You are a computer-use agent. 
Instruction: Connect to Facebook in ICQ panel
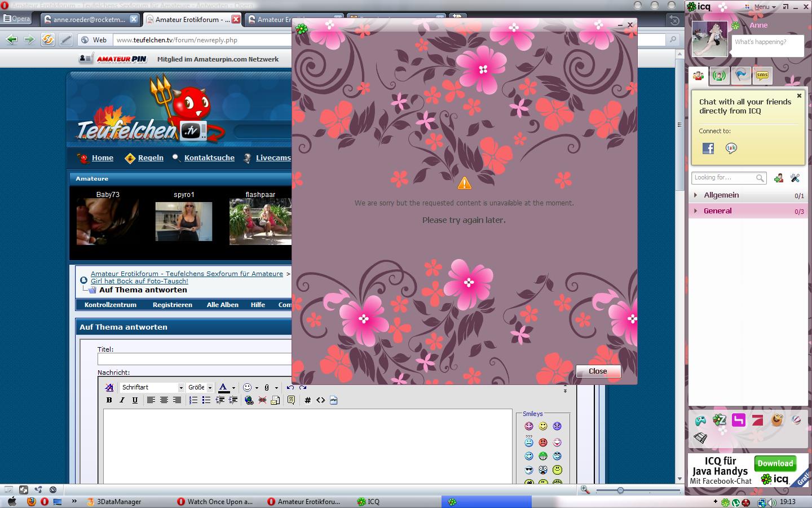click(x=708, y=148)
